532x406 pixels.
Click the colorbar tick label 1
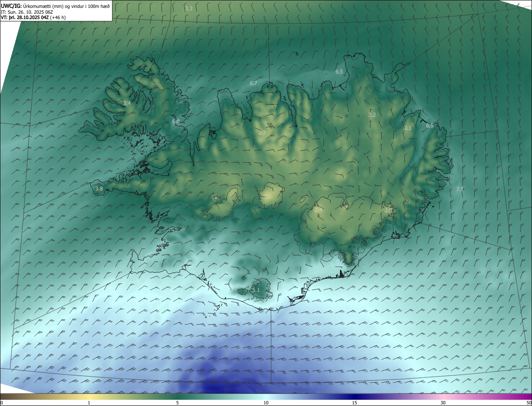89,403
